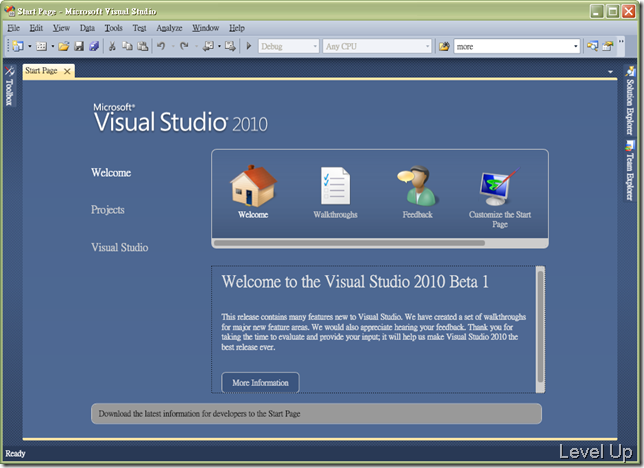This screenshot has width=644, height=468.
Task: Open the Data menu
Action: 87,28
